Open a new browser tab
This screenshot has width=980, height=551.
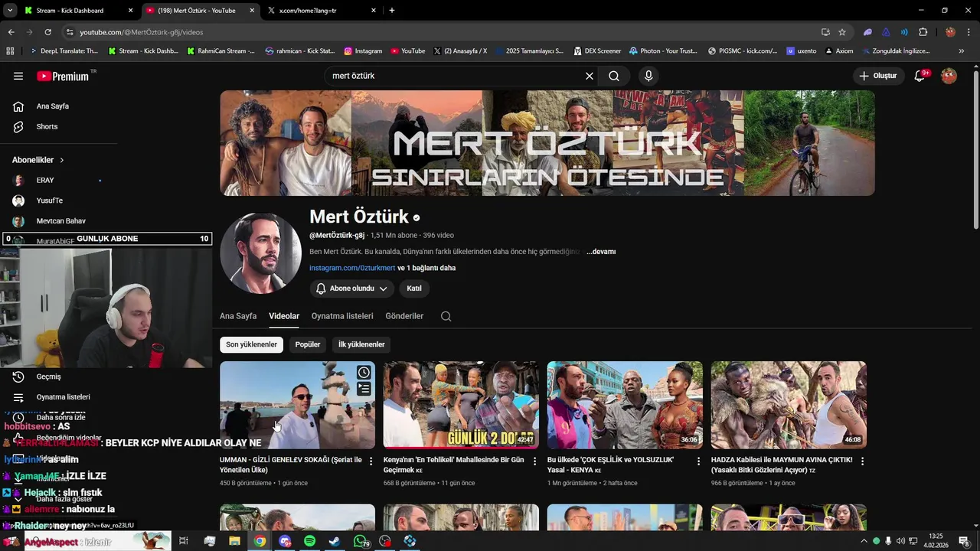point(392,11)
